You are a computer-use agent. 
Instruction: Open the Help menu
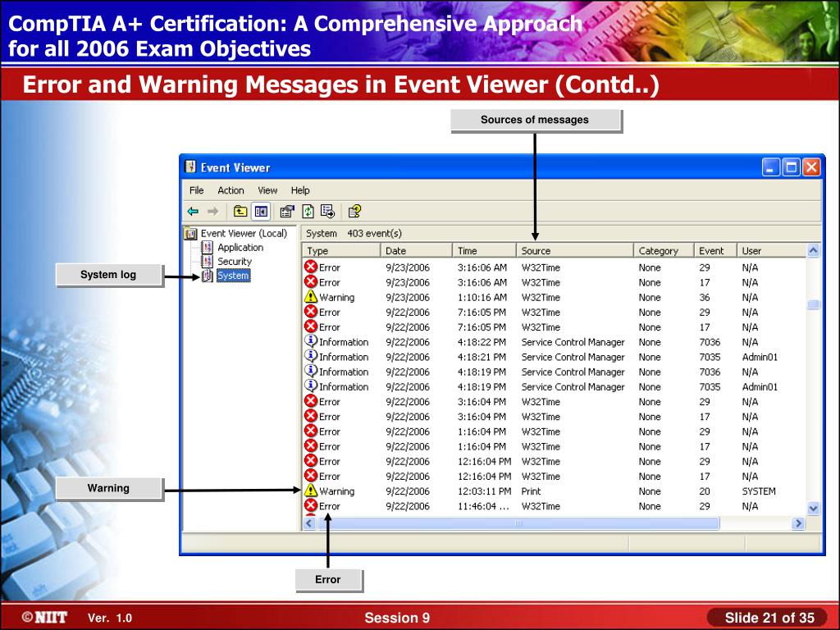[x=300, y=190]
